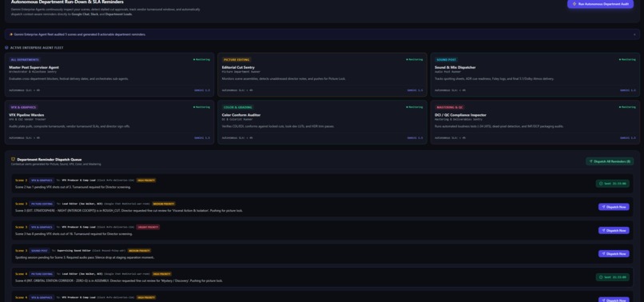
Task: Click the Gemini model label on Editorial Cut Sentry card
Action: 415,90
